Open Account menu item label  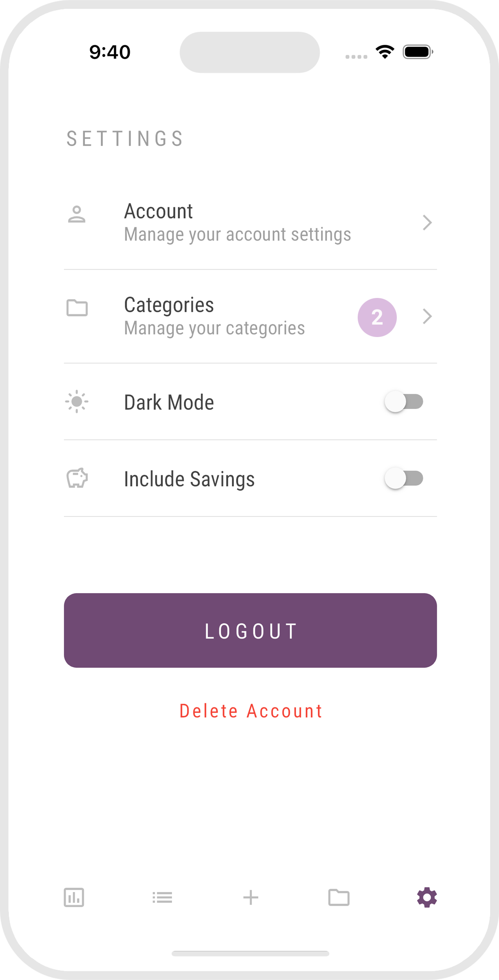pyautogui.click(x=158, y=211)
